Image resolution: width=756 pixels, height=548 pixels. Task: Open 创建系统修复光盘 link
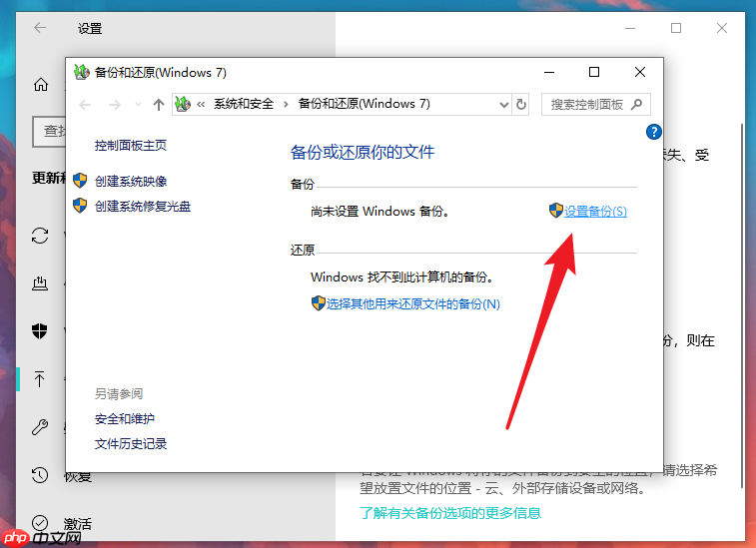[x=143, y=207]
